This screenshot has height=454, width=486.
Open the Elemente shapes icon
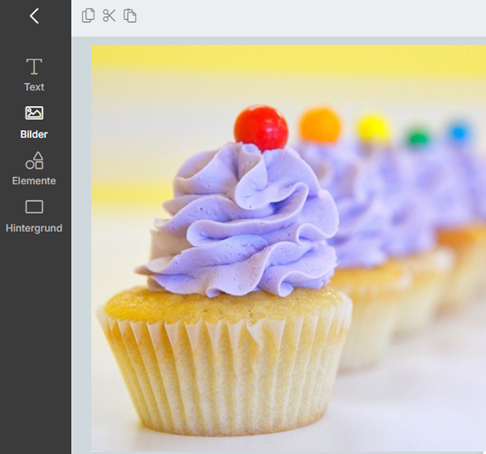pos(34,160)
